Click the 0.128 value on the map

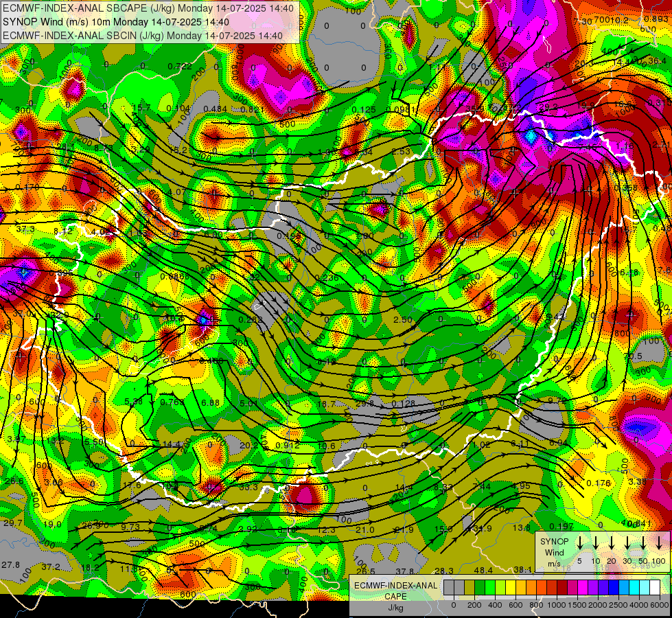pos(403,404)
